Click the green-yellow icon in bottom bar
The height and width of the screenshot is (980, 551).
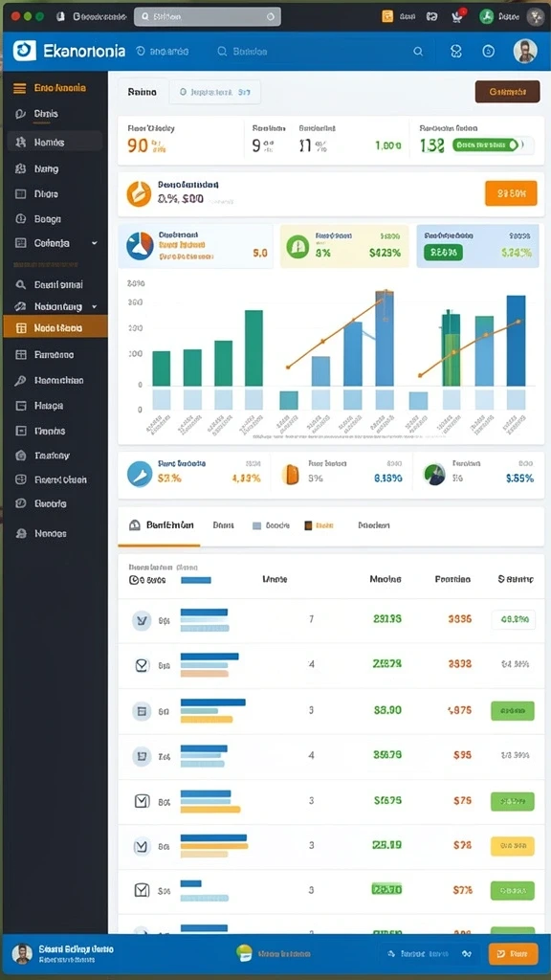click(244, 953)
